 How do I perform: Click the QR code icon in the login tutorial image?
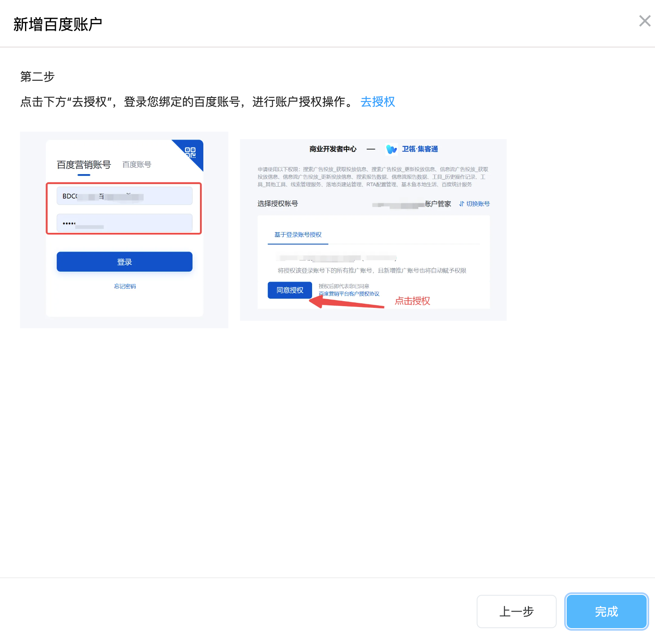point(190,152)
